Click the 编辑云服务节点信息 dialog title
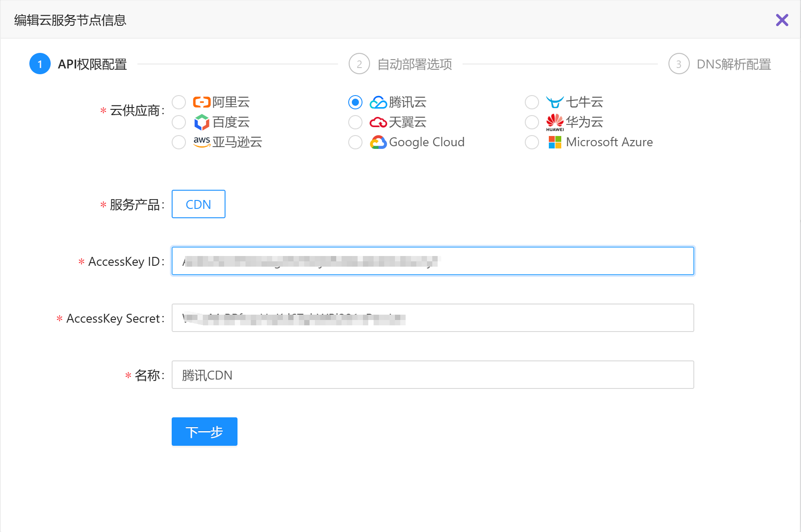Viewport: 801px width, 532px height. pos(70,20)
